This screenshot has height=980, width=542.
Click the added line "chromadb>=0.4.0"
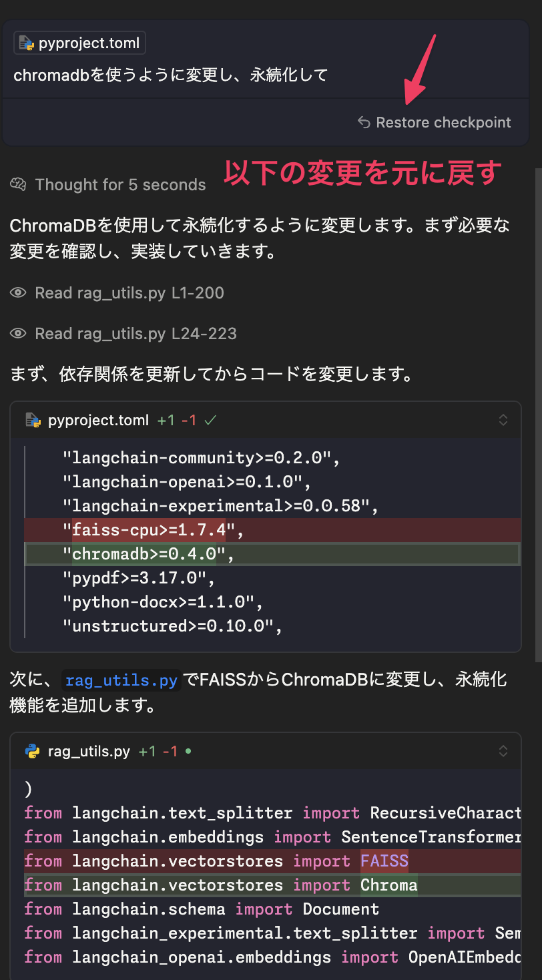click(x=272, y=554)
